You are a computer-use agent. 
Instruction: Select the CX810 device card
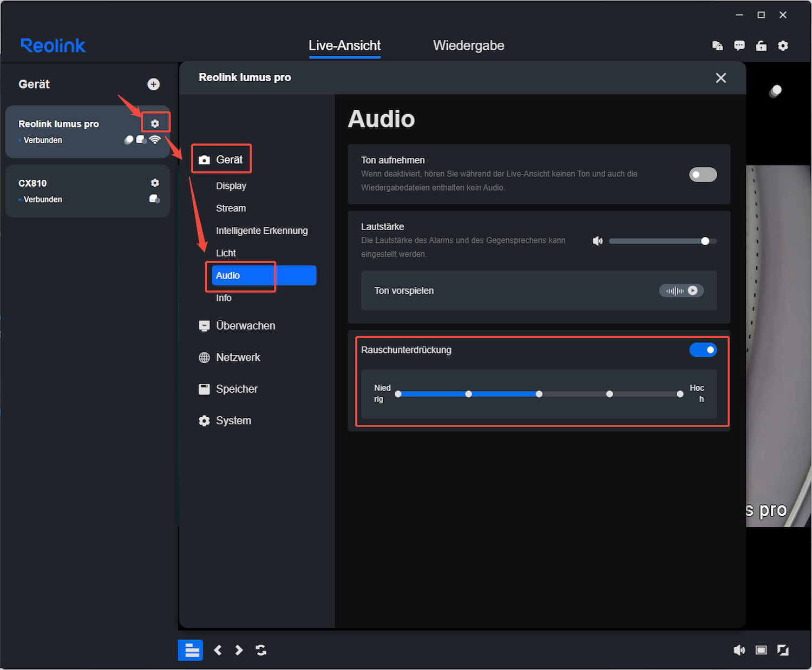[88, 191]
